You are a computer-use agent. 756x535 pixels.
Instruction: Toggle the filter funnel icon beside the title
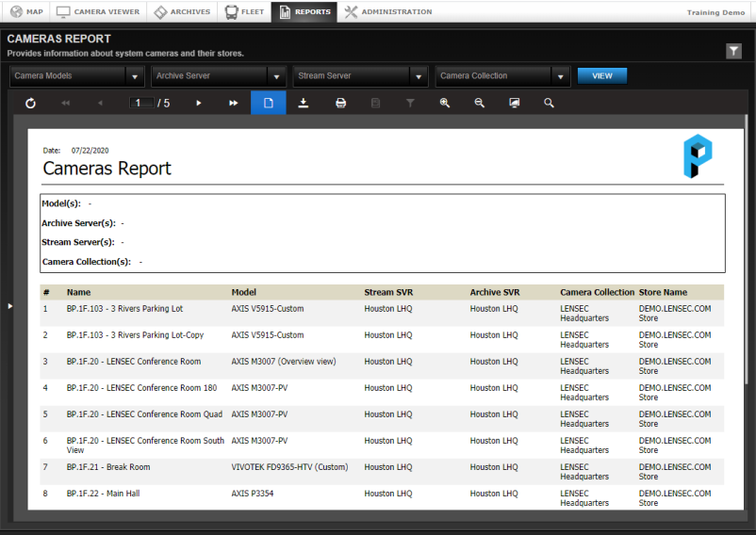[x=733, y=51]
